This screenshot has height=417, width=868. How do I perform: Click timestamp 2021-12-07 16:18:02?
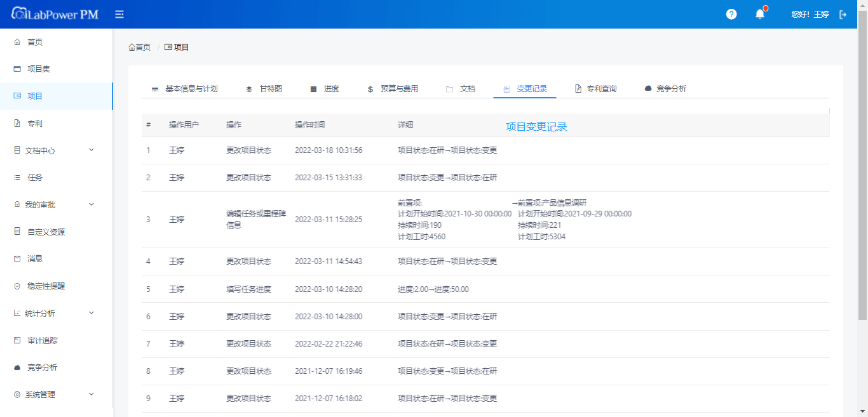pos(329,399)
